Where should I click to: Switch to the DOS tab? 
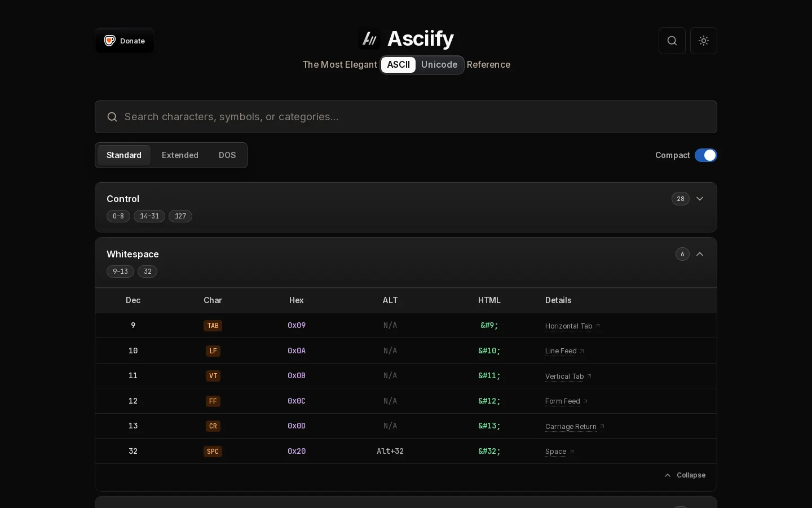227,155
